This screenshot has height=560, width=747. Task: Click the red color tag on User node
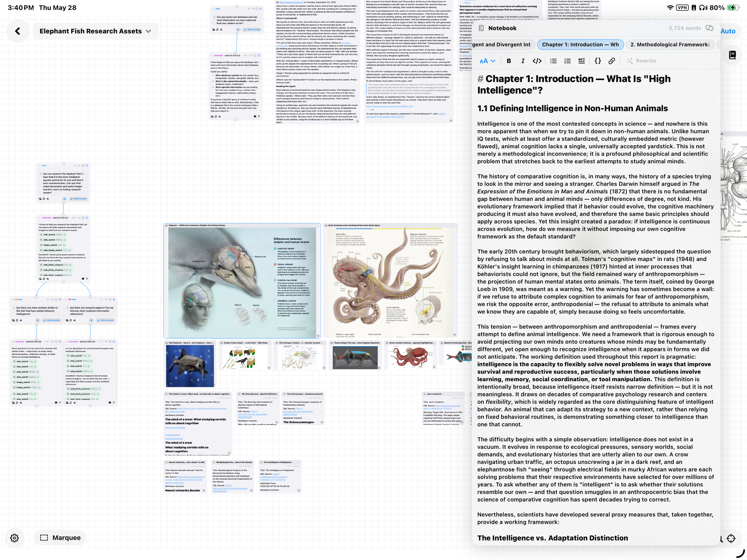pos(70,299)
